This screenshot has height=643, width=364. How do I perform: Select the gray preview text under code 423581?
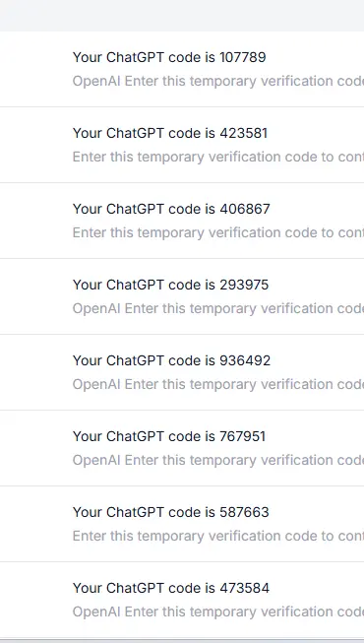pos(218,158)
